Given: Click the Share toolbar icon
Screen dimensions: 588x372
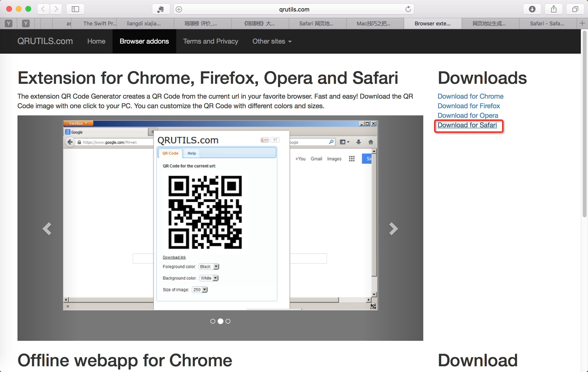Looking at the screenshot, I should pos(554,9).
